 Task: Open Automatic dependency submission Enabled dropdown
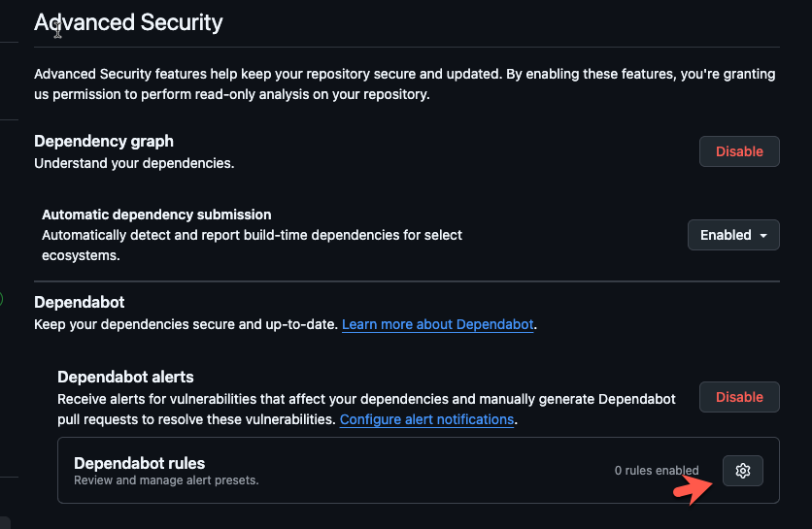coord(733,235)
